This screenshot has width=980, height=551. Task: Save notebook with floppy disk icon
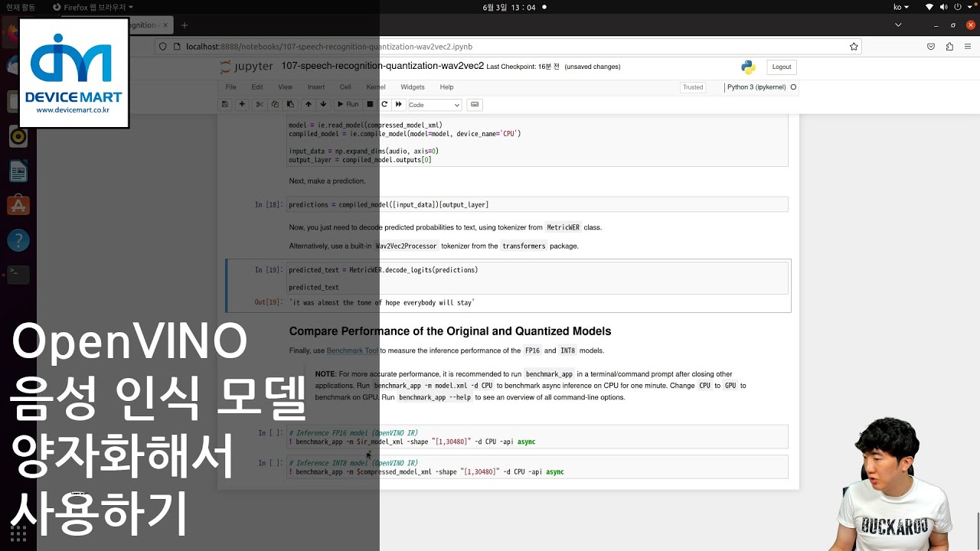[224, 104]
